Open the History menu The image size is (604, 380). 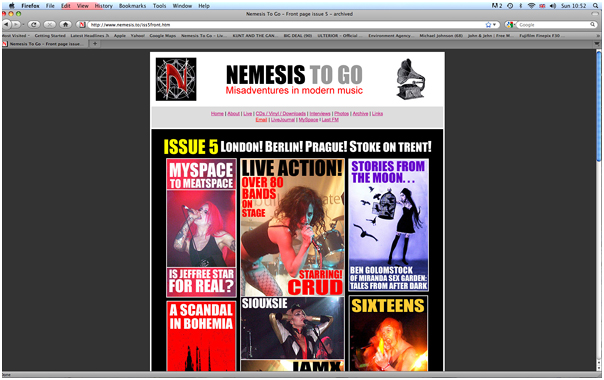(x=104, y=6)
